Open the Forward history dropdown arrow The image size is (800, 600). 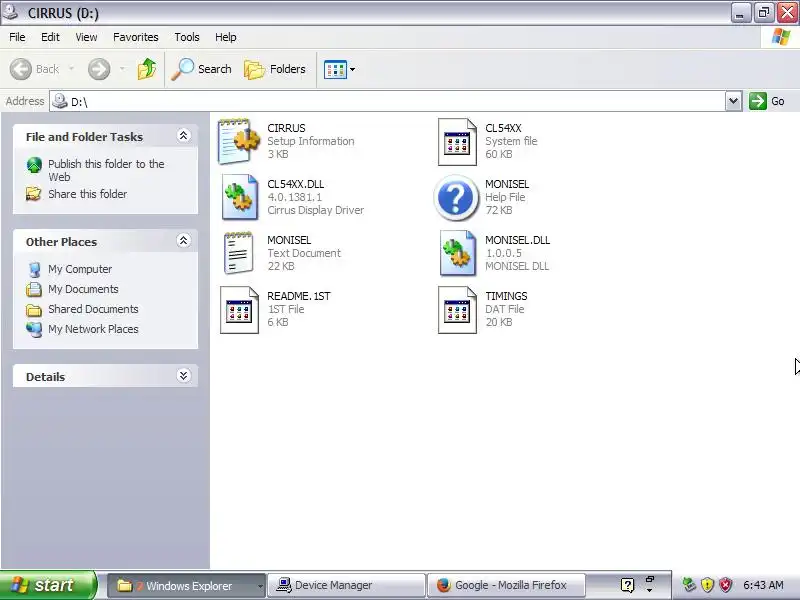(122, 69)
